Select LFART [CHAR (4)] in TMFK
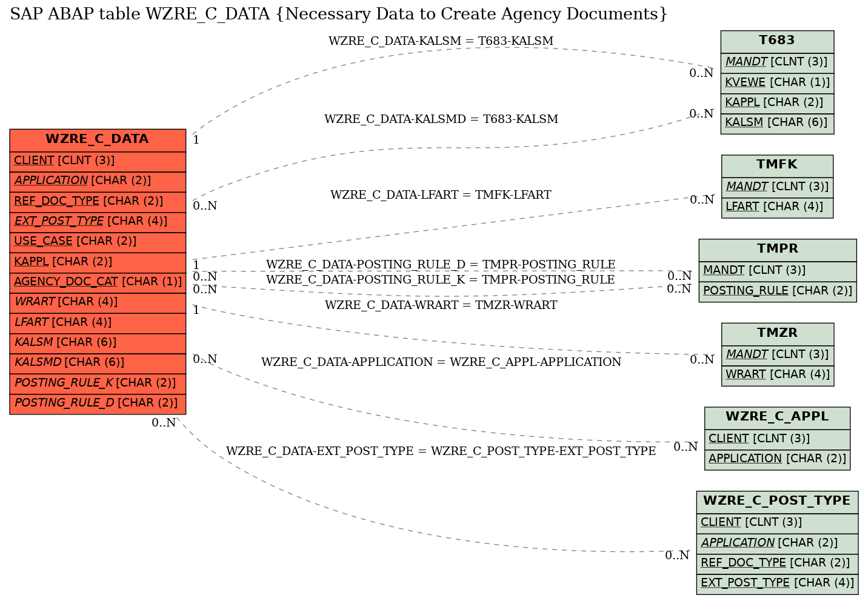 (x=777, y=207)
